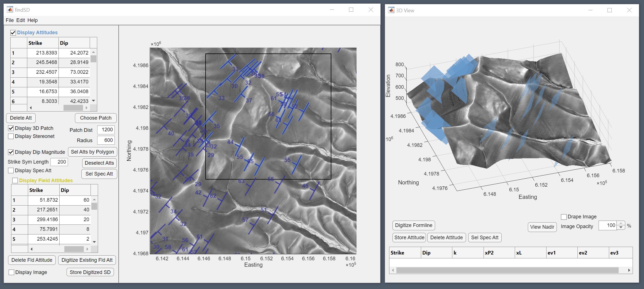Click the Choose Patch button

click(x=96, y=118)
